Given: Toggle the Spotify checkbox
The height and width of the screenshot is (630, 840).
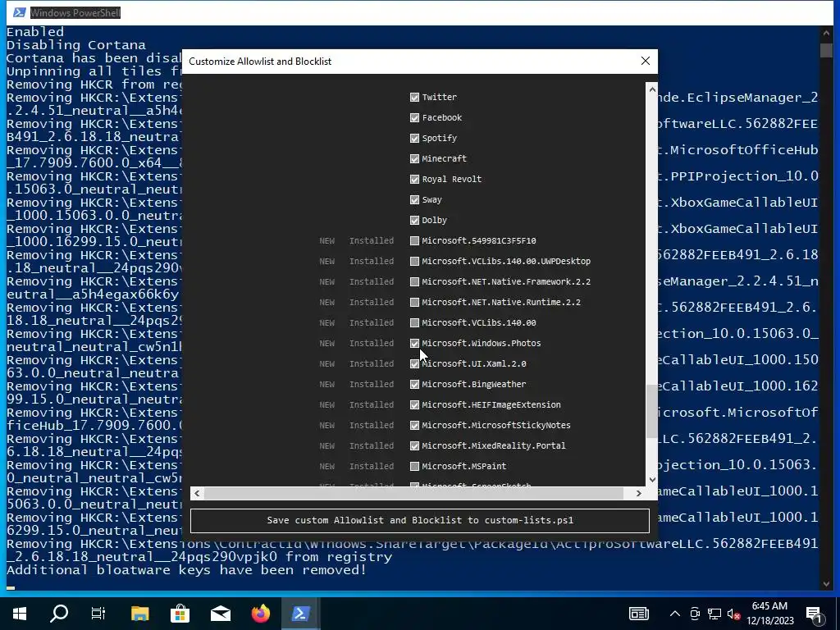Looking at the screenshot, I should pos(414,138).
